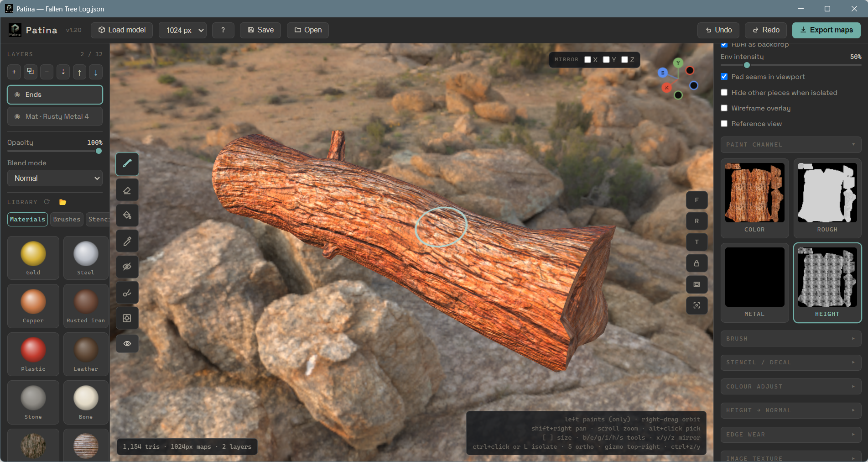Lock the viewport camera
The width and height of the screenshot is (868, 462).
(696, 263)
